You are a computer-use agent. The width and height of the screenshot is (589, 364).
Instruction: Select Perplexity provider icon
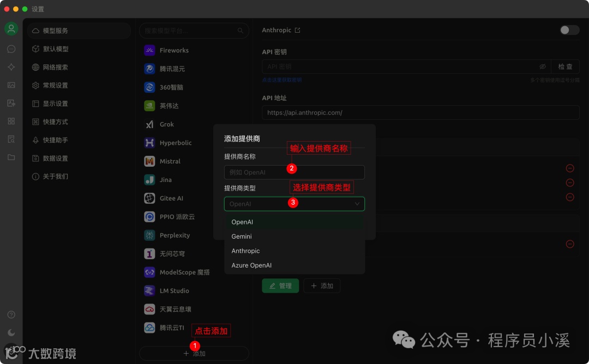coord(149,235)
